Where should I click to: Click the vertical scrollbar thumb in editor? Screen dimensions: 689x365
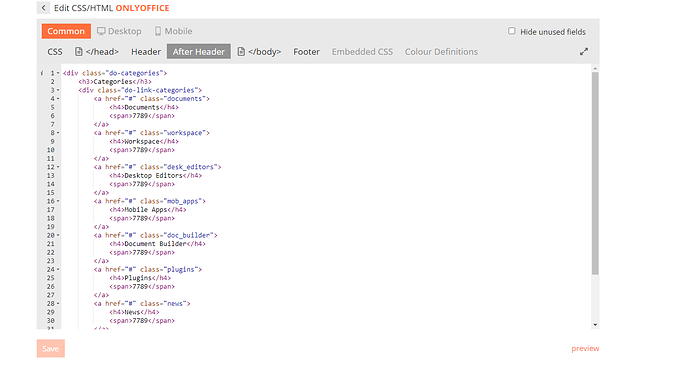tap(595, 173)
